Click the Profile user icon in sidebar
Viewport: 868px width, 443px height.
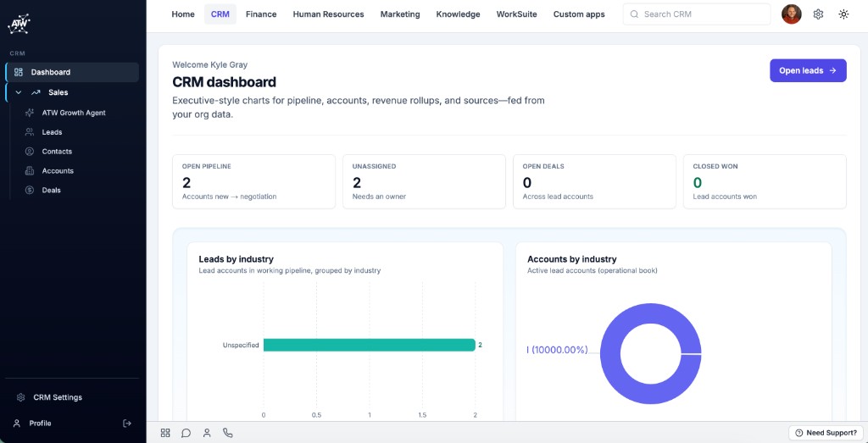pos(17,423)
